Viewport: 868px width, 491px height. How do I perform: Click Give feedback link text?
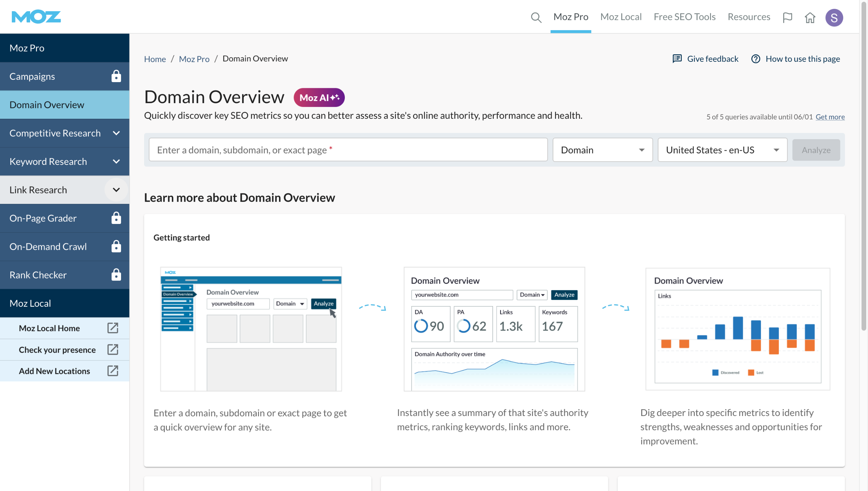pos(712,59)
